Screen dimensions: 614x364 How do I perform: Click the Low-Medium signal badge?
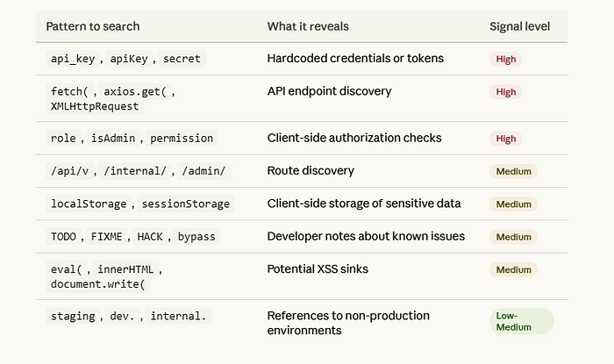click(522, 321)
